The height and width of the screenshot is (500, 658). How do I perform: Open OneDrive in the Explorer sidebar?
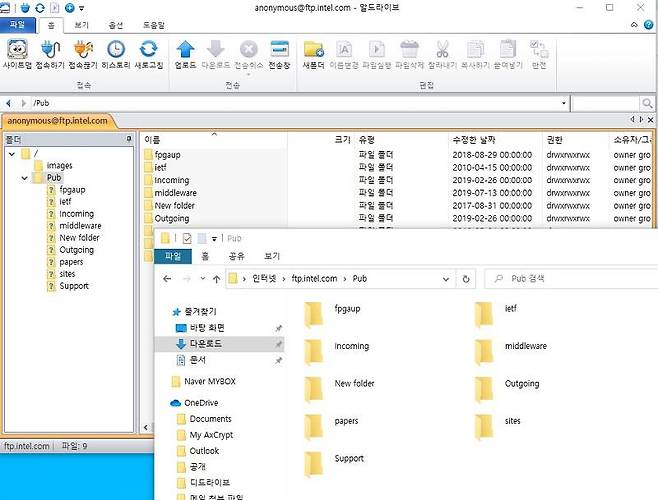click(x=201, y=403)
